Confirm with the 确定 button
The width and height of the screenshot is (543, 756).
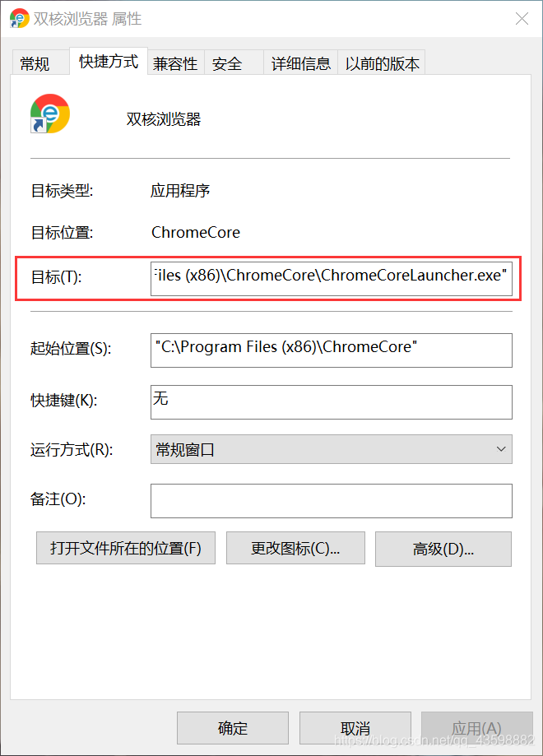click(233, 727)
